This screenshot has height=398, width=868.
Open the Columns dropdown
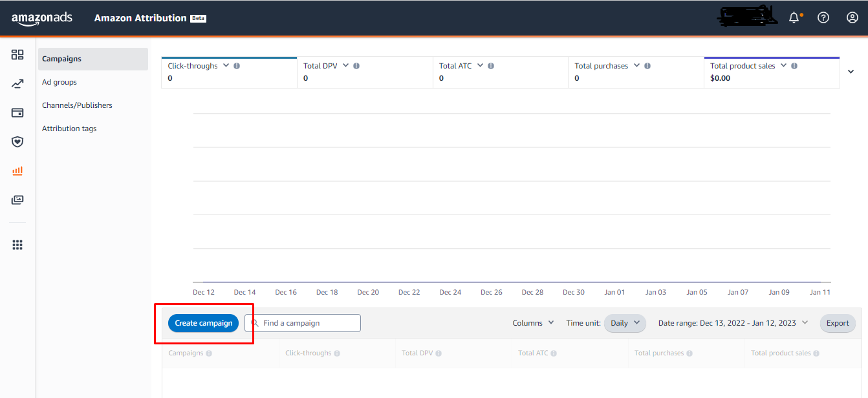pyautogui.click(x=533, y=323)
